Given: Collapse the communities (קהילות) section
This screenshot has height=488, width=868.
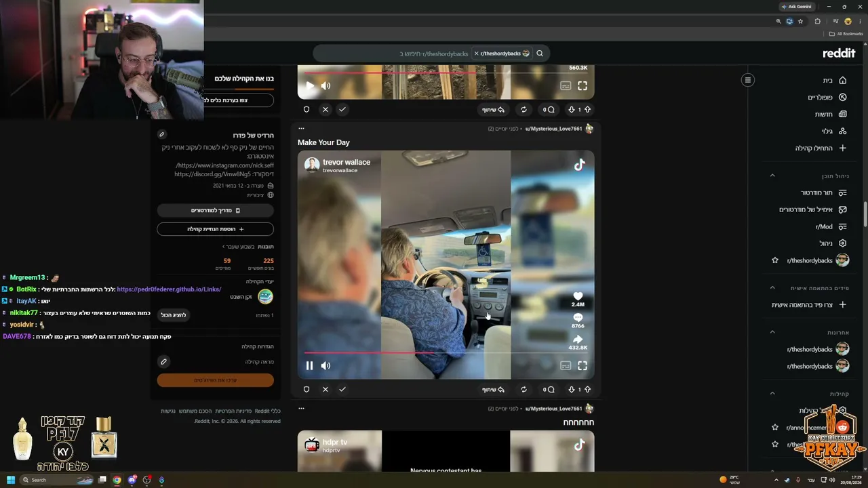Looking at the screenshot, I should [772, 393].
